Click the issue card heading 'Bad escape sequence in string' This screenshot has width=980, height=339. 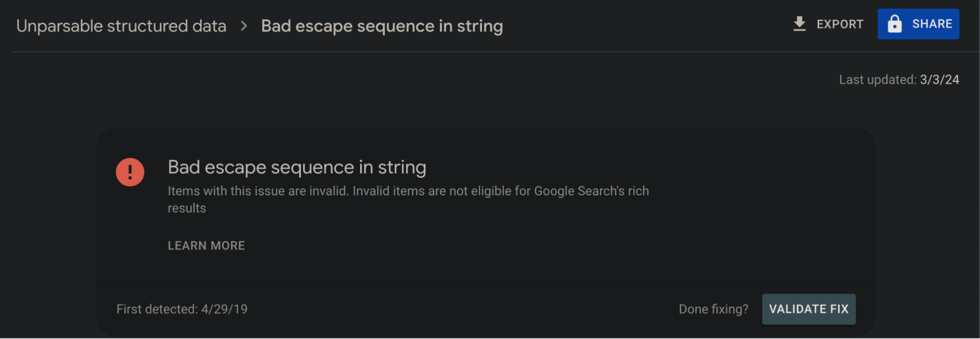point(297,167)
